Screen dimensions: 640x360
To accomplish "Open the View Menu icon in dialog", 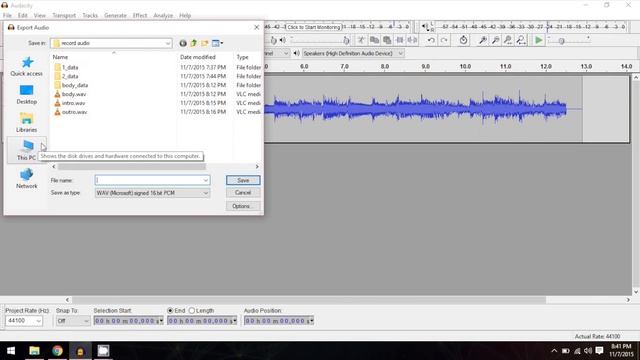I will click(217, 43).
